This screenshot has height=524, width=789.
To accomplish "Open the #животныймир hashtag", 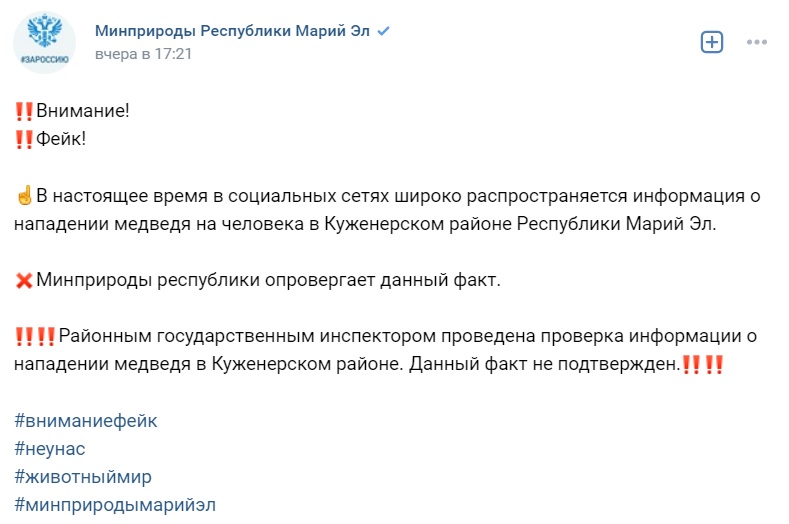I will pos(83,477).
